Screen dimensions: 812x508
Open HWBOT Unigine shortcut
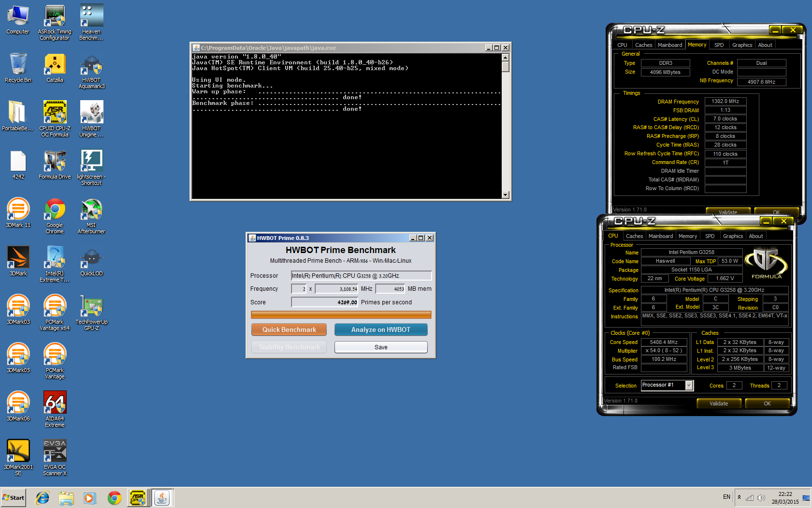point(91,119)
